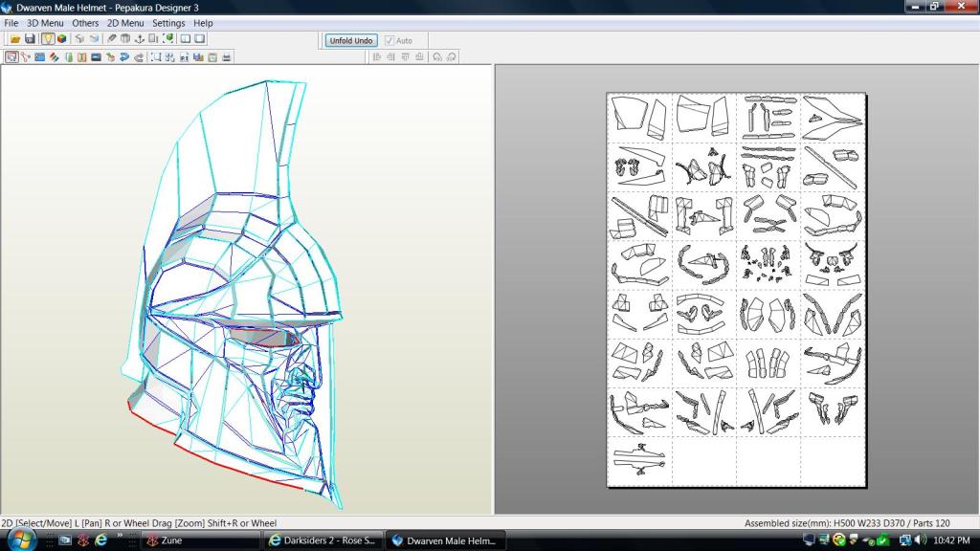Click the Save floppy disk icon
980x551 pixels.
30,39
